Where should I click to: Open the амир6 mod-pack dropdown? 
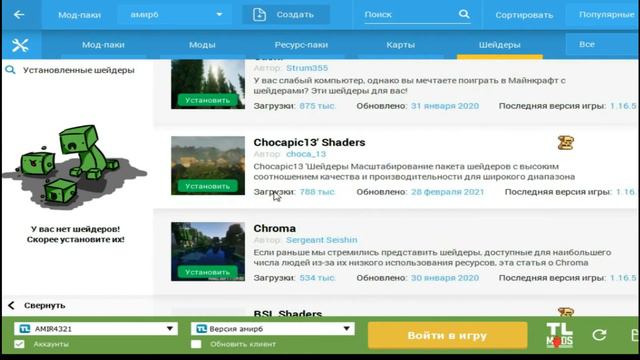pos(175,15)
